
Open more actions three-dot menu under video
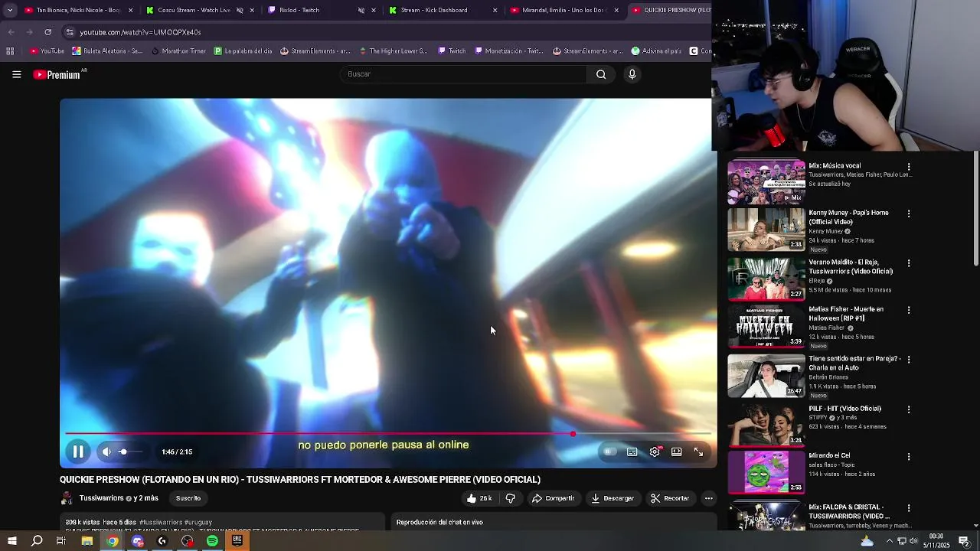pyautogui.click(x=708, y=498)
